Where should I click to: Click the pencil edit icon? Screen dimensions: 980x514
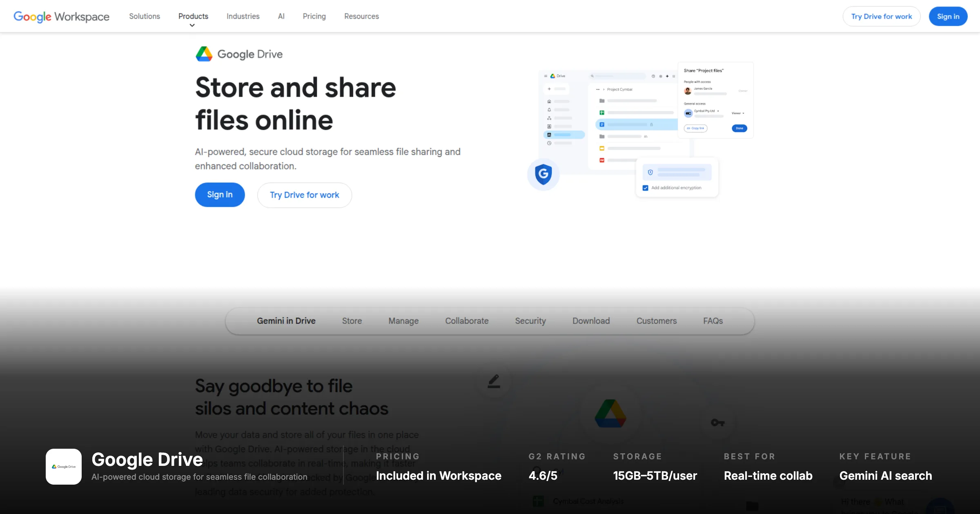(x=494, y=381)
